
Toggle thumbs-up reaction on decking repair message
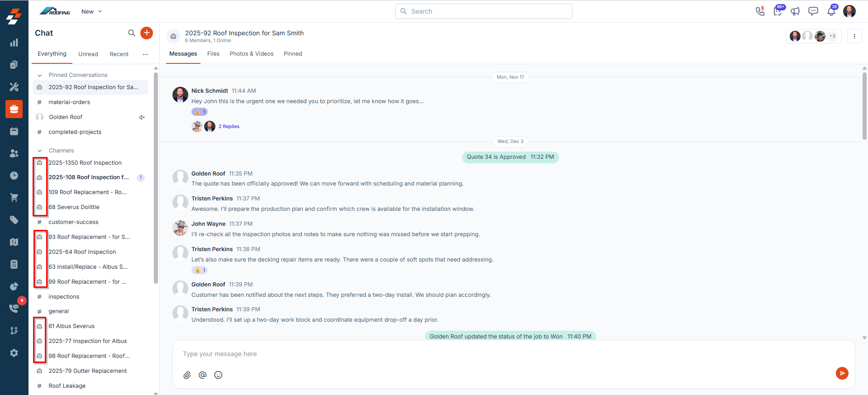[200, 270]
